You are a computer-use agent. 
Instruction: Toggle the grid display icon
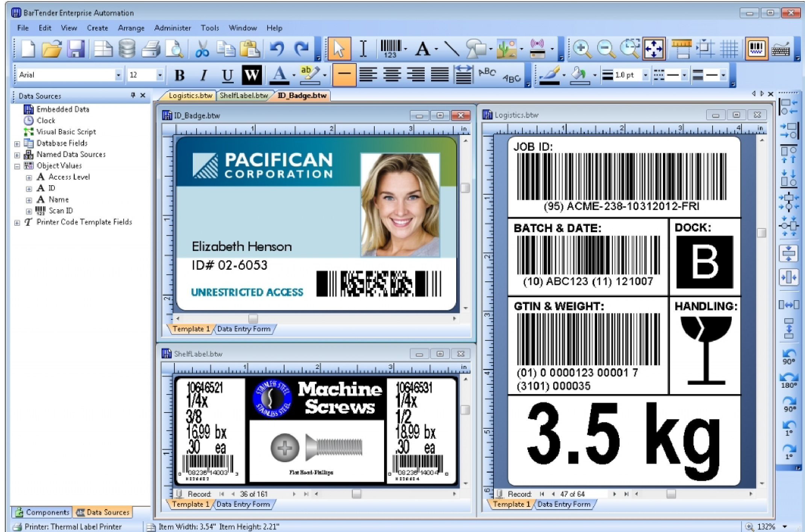tap(729, 49)
